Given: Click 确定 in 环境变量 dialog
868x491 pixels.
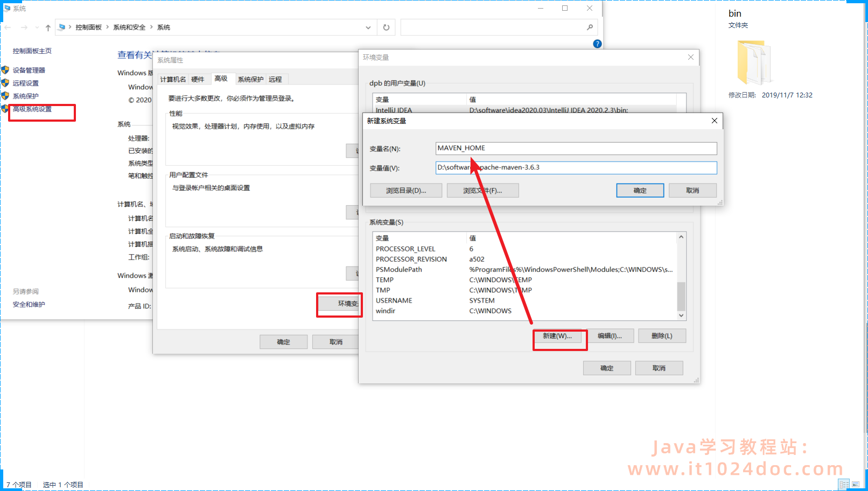Looking at the screenshot, I should (607, 368).
